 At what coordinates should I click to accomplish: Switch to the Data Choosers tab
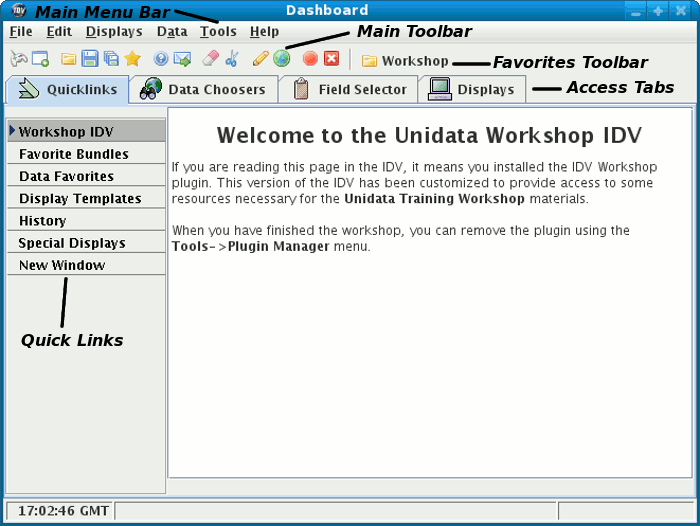click(x=204, y=90)
